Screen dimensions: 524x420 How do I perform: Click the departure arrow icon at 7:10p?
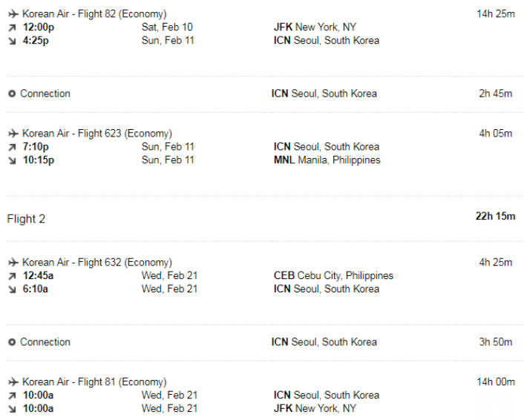point(12,148)
